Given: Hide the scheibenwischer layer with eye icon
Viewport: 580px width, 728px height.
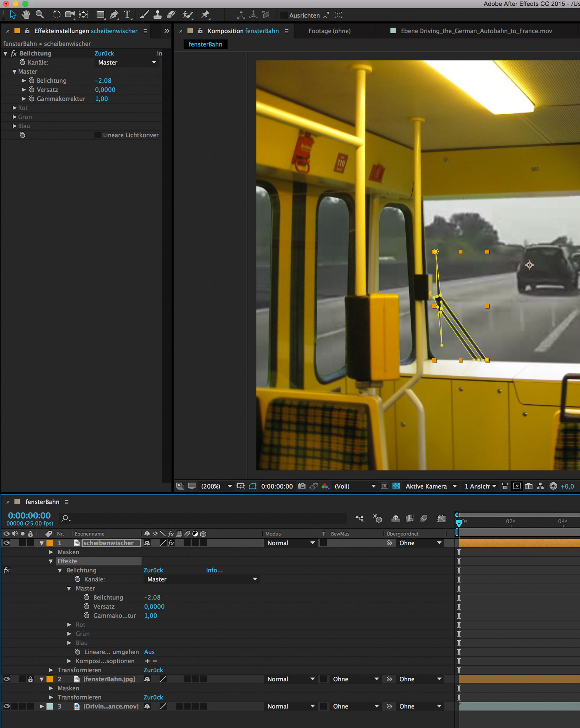Looking at the screenshot, I should (6, 543).
